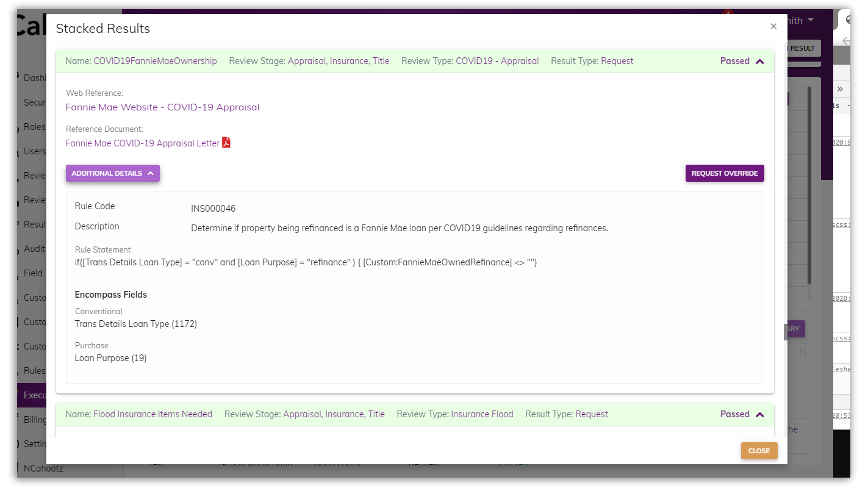Click Passed status in Flood Insurance row
Screen dimensions: 868x488
tap(735, 414)
